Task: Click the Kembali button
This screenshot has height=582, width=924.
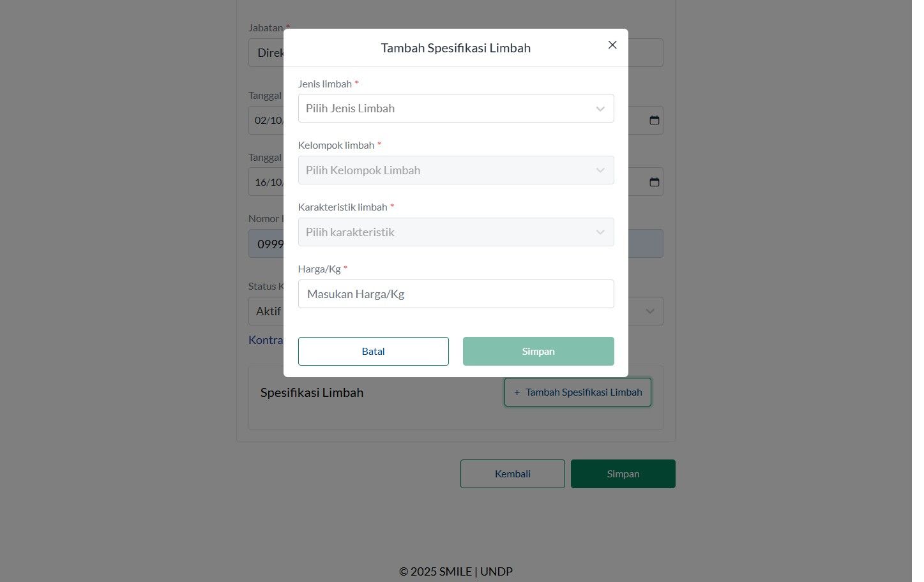Action: click(x=513, y=474)
